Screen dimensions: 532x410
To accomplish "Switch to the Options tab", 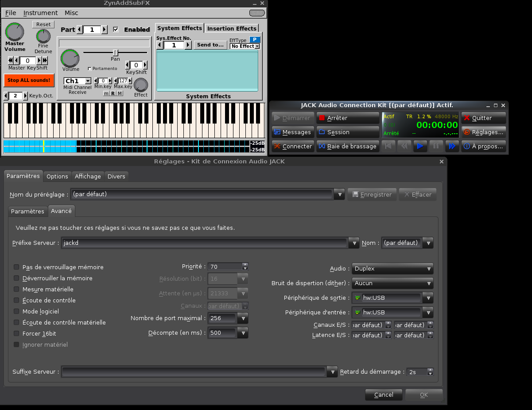I will tap(57, 176).
